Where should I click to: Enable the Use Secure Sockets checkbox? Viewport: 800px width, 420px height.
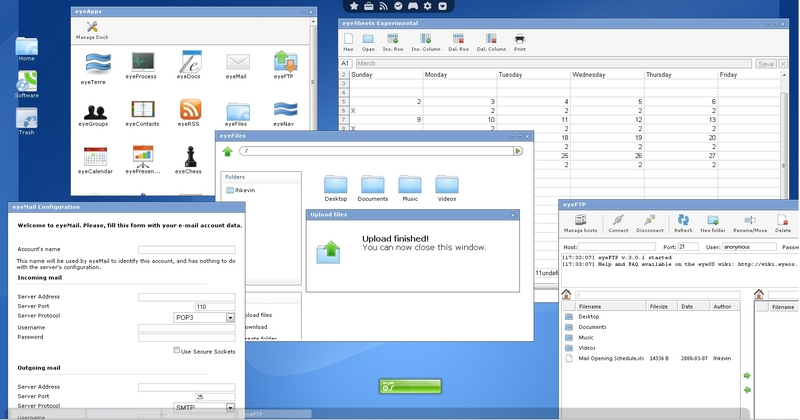tap(177, 351)
